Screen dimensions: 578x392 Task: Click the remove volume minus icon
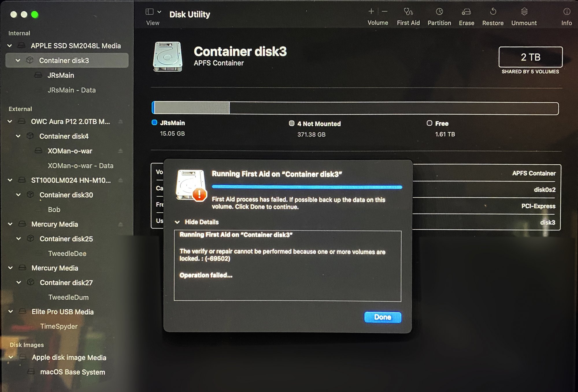click(x=385, y=12)
